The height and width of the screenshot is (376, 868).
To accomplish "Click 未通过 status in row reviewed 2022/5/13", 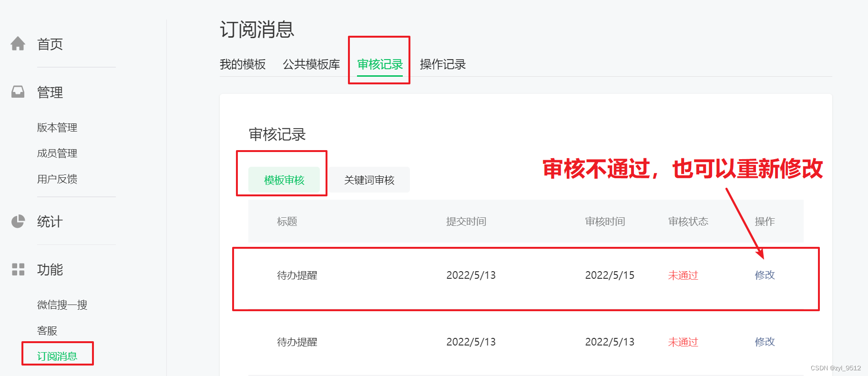I will pos(683,342).
